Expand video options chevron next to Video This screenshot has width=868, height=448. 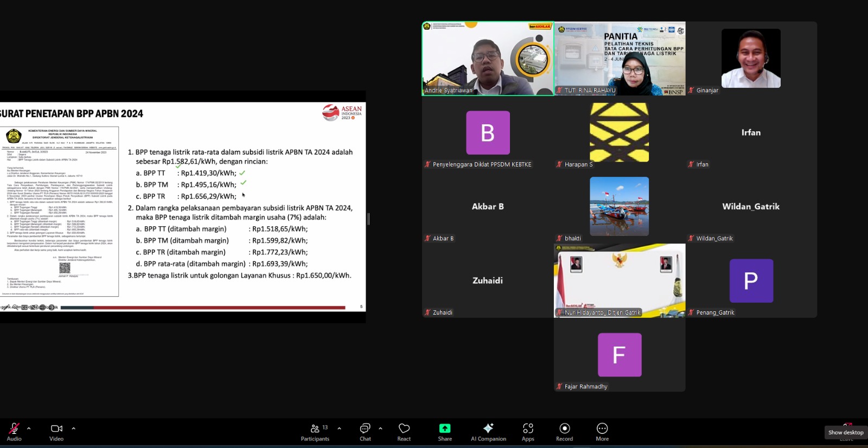[x=73, y=428]
